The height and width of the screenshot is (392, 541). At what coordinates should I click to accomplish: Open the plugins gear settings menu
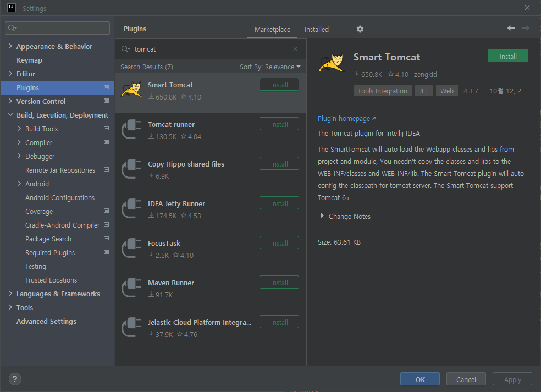pos(360,29)
